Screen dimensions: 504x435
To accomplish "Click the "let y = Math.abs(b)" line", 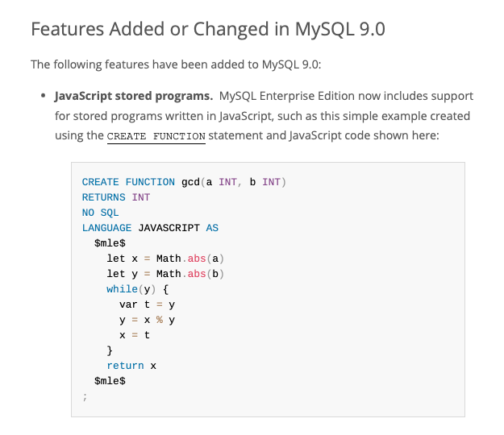I will 165,274.
